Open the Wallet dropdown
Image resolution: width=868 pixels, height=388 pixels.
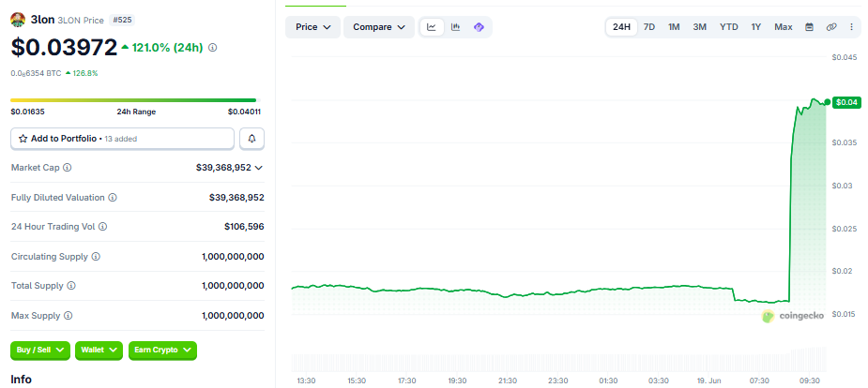[x=99, y=350]
